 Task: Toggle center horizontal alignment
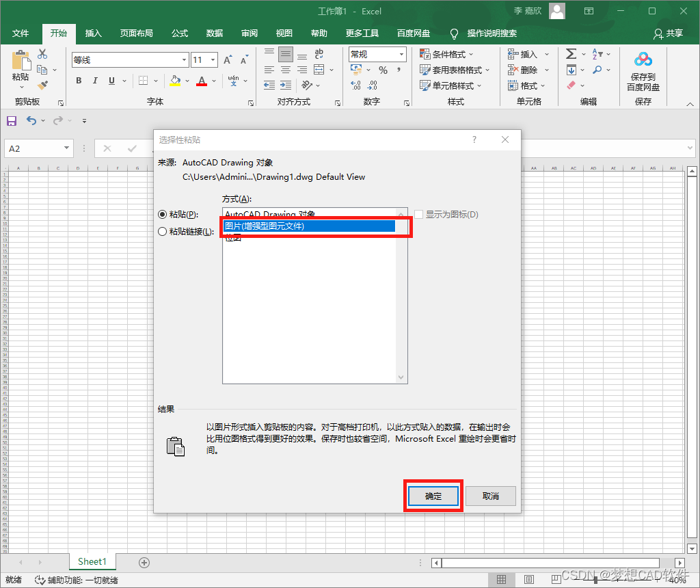point(286,70)
